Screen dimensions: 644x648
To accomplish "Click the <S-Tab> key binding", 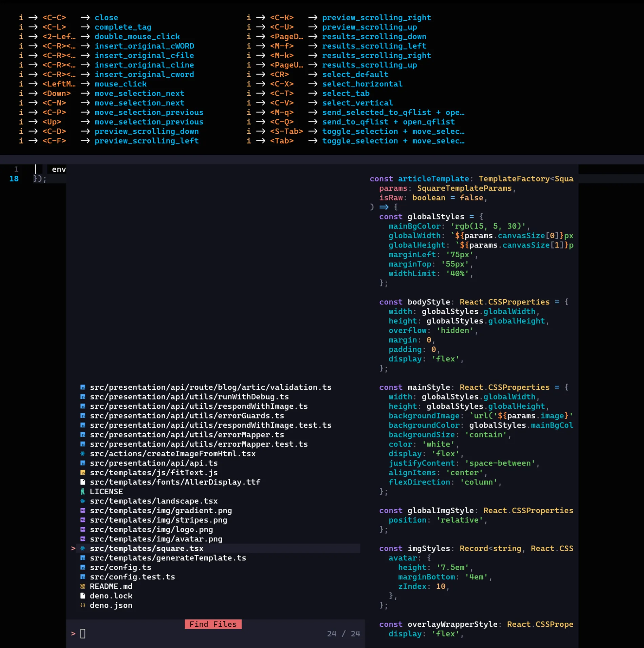I will tap(287, 131).
